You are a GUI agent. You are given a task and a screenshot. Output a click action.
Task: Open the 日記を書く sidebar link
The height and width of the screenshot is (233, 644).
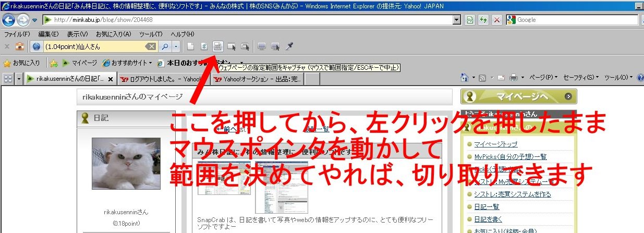488,219
